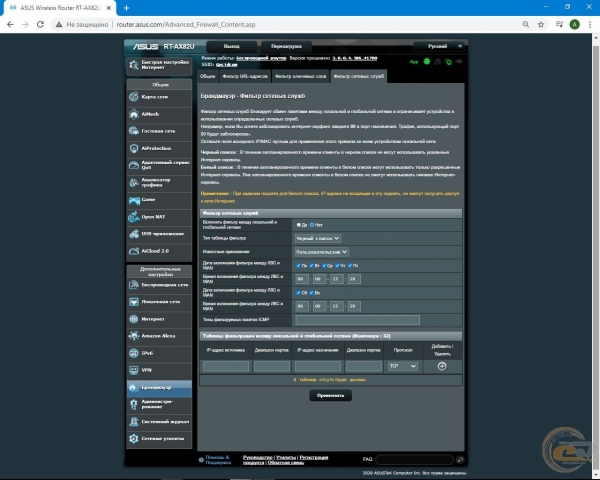Viewport: 600px width, 480px height.
Task: Open Guest Network (Гостевая сеть) in sidebar
Action: click(159, 131)
